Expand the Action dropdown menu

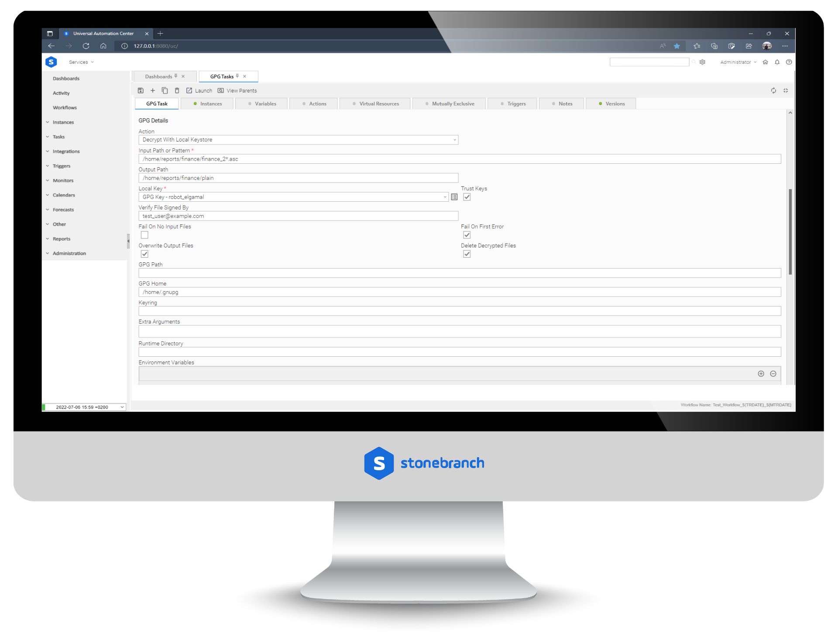pyautogui.click(x=454, y=139)
